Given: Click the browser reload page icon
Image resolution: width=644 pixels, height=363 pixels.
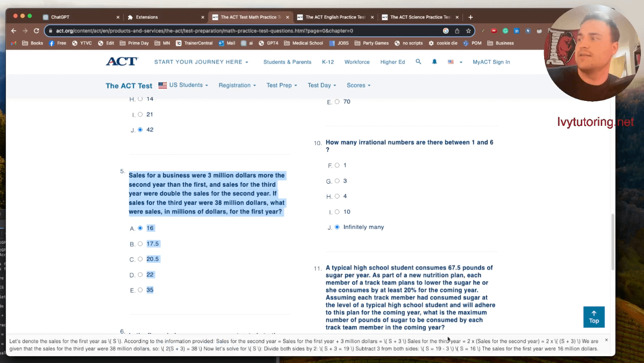Looking at the screenshot, I should pyautogui.click(x=36, y=31).
